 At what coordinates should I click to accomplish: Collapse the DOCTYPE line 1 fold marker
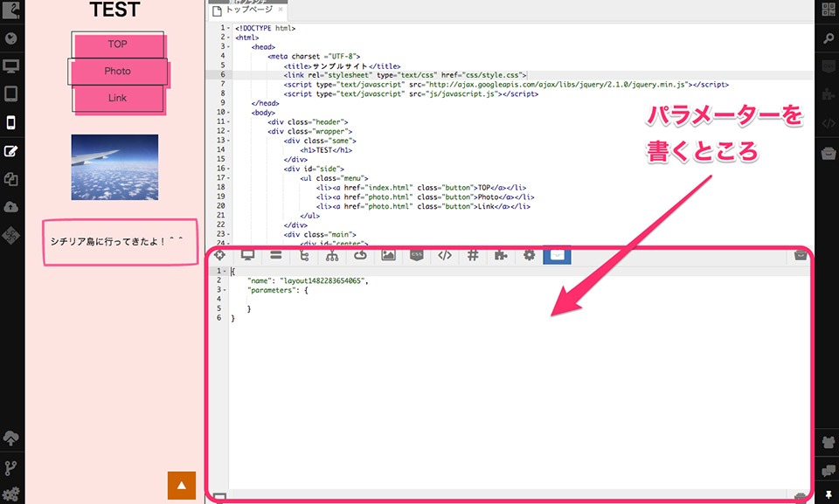(228, 28)
